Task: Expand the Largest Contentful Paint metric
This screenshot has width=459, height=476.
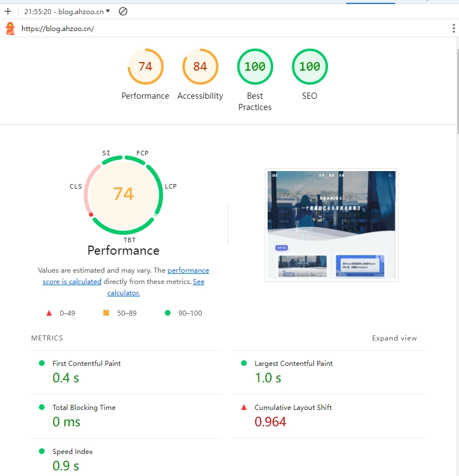Action: (293, 364)
